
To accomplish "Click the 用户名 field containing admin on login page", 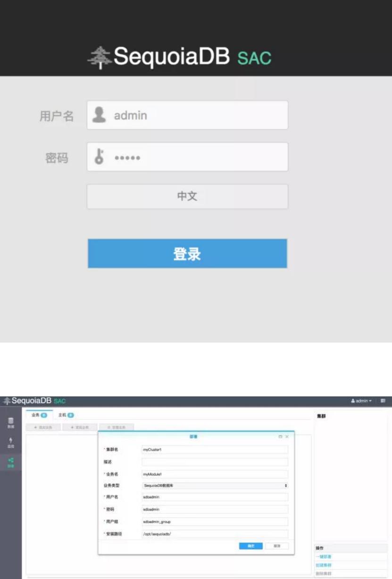I will 187,115.
